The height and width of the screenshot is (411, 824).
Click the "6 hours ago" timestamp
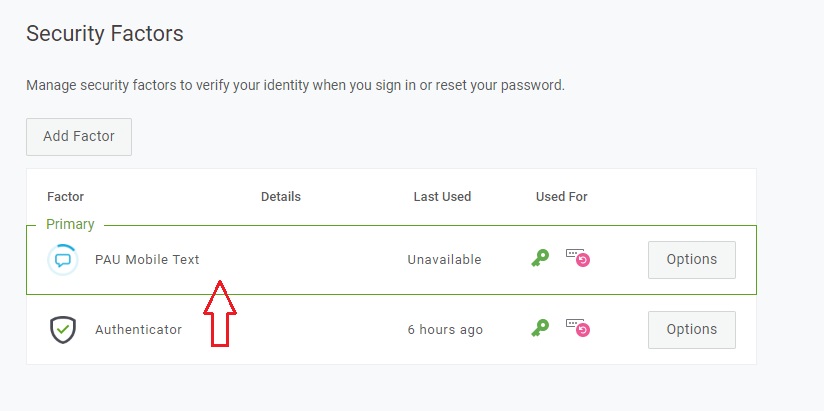click(x=444, y=329)
